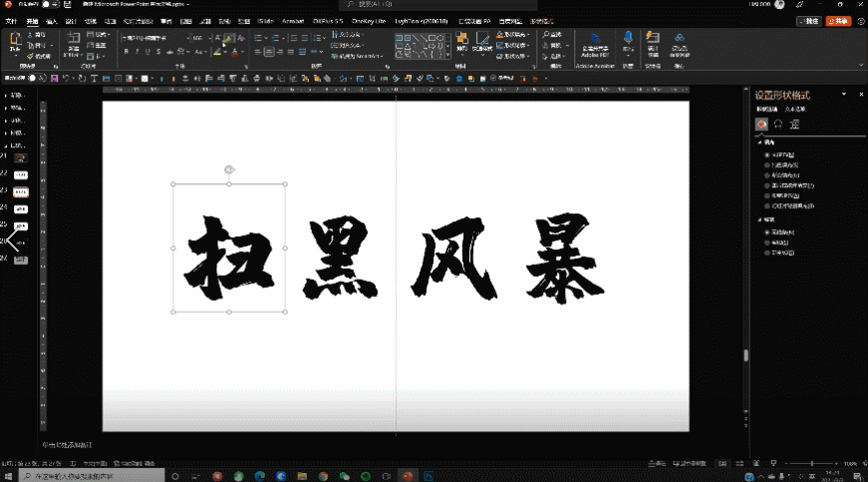Click the purple Save icon in quick access toolbar

[54, 79]
